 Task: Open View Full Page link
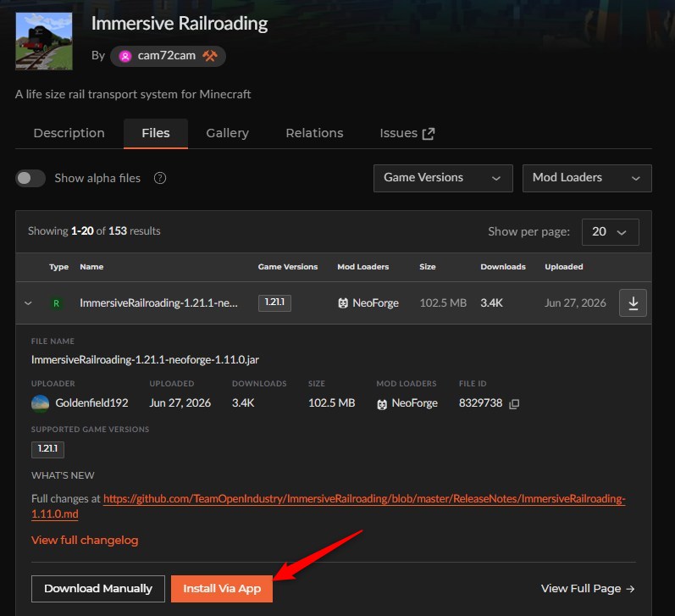[x=588, y=588]
